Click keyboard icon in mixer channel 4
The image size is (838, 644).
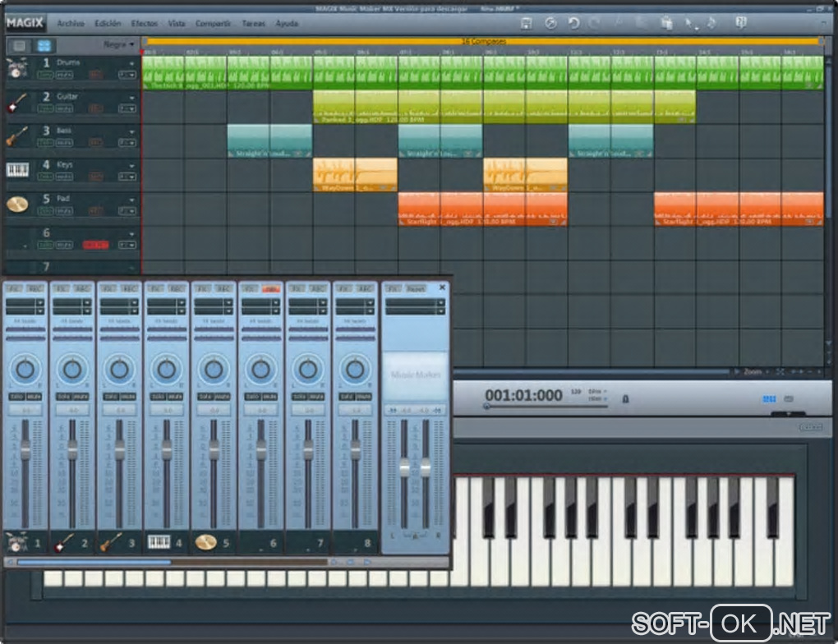pos(159,542)
